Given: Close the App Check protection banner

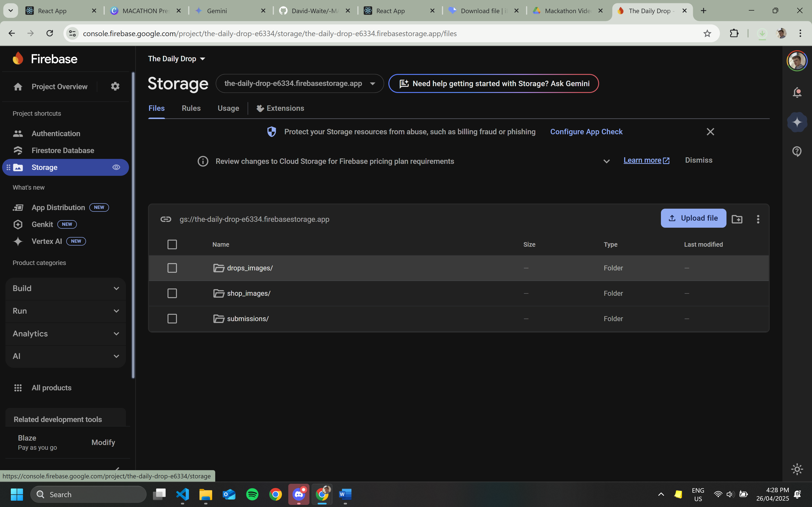Looking at the screenshot, I should click(710, 132).
